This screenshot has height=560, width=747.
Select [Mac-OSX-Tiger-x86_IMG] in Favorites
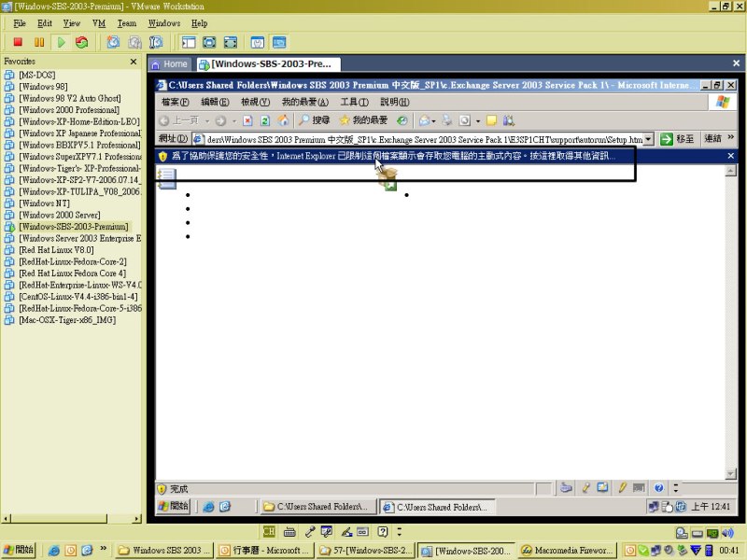point(67,319)
